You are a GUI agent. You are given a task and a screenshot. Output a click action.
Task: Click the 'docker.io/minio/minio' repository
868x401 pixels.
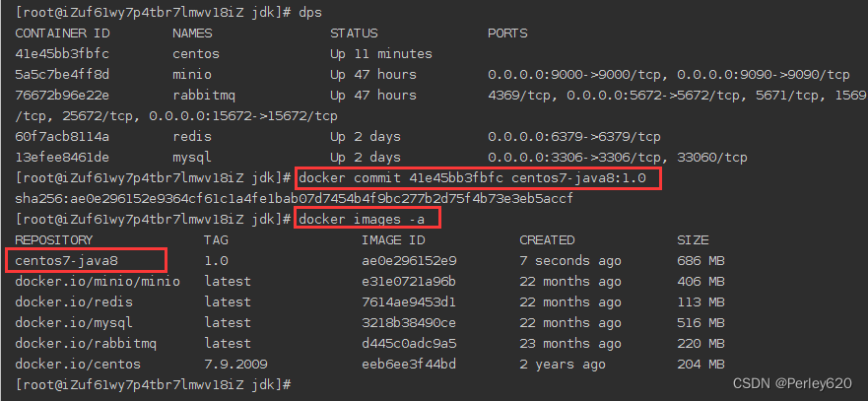coord(98,282)
